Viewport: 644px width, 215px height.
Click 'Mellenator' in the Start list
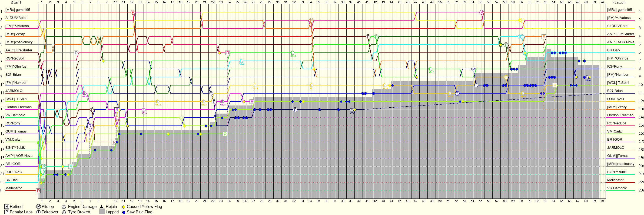point(14,188)
